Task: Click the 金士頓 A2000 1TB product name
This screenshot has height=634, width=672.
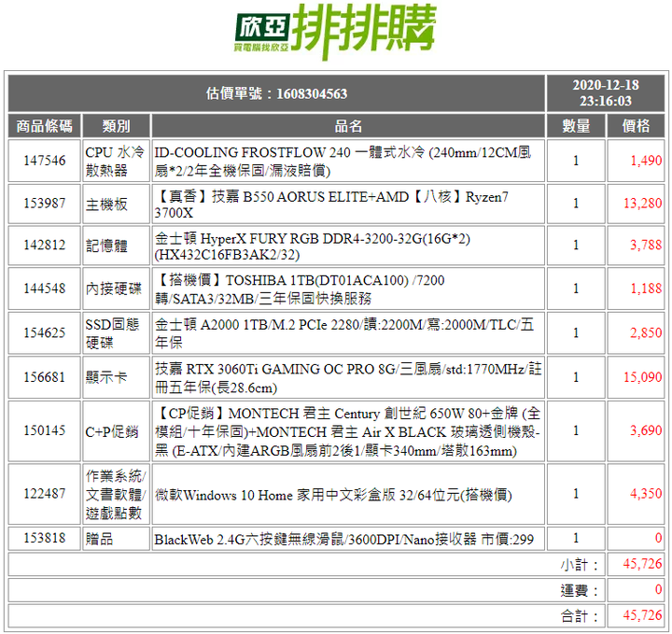Action: (x=344, y=333)
